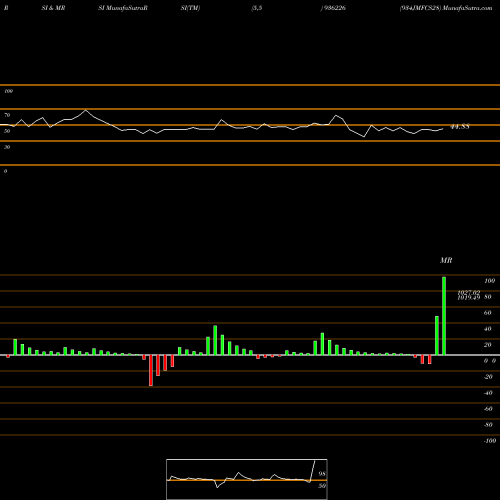Click the -20 label on the MR axis
The height and width of the screenshot is (500, 500).
coord(488,377)
